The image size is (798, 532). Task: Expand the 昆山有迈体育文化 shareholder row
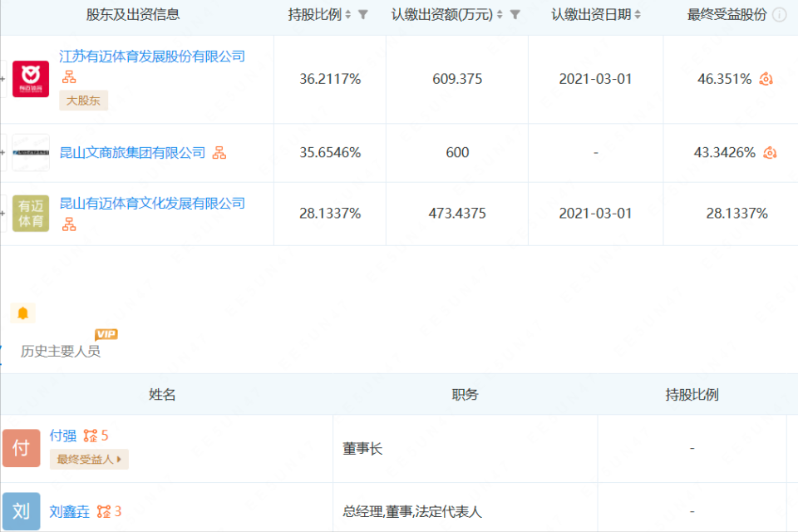pyautogui.click(x=2, y=214)
